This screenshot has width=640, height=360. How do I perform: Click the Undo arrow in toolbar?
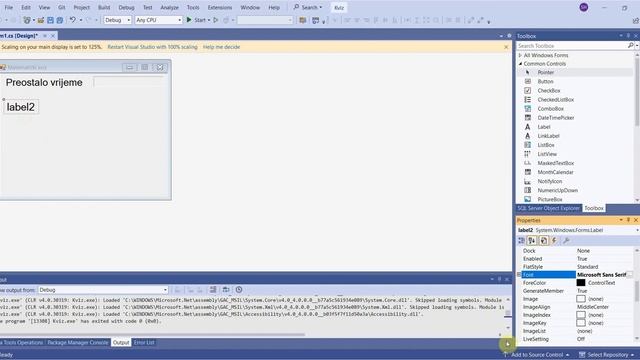pyautogui.click(x=73, y=20)
